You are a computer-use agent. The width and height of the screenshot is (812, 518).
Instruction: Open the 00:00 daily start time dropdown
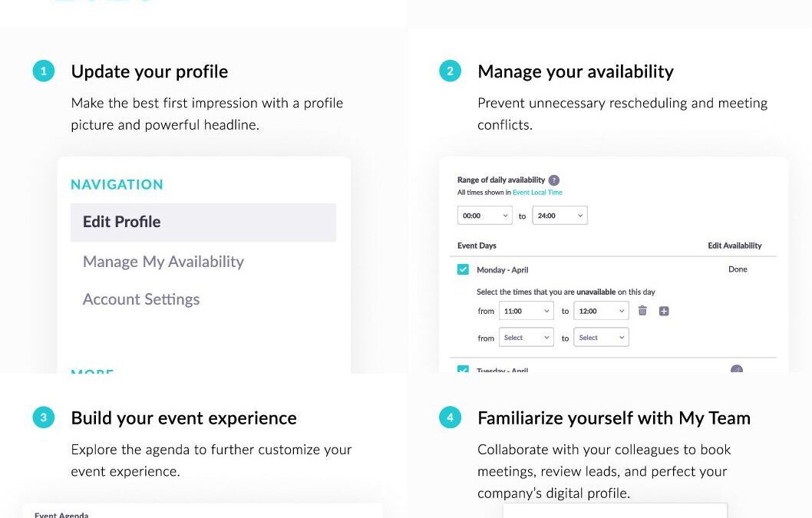485,216
